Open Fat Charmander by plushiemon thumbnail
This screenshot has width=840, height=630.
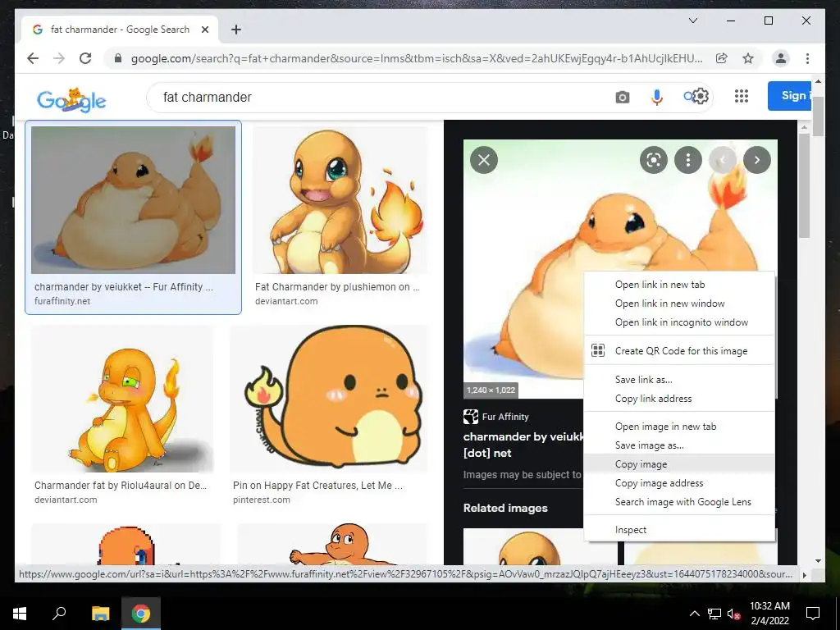340,200
